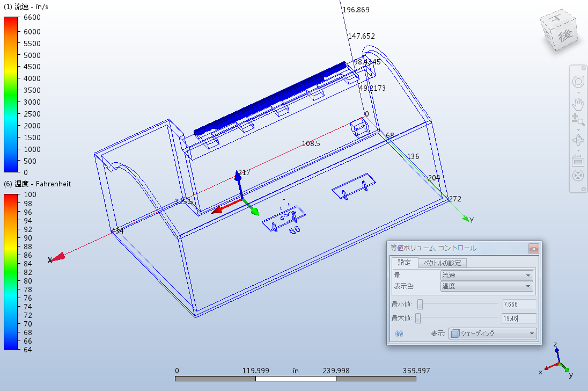The width and height of the screenshot is (588, 391).
Task: Click the Y axis end label
Action: click(x=472, y=220)
